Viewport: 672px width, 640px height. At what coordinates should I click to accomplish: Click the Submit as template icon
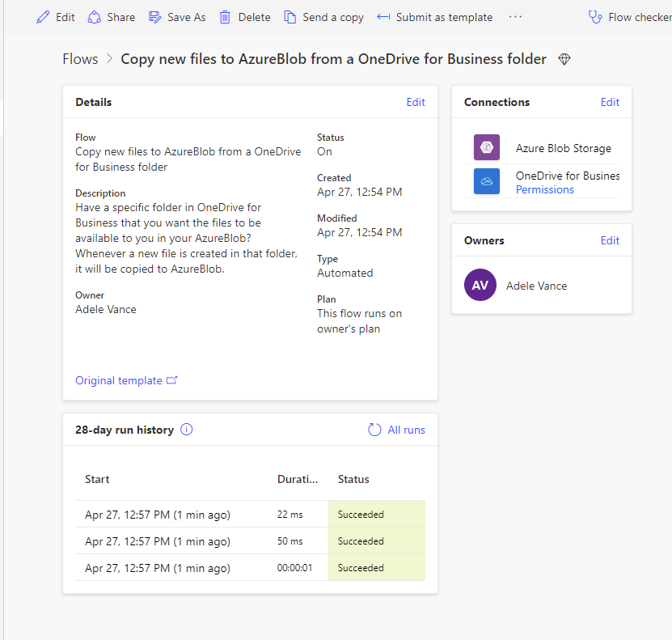pyautogui.click(x=383, y=17)
